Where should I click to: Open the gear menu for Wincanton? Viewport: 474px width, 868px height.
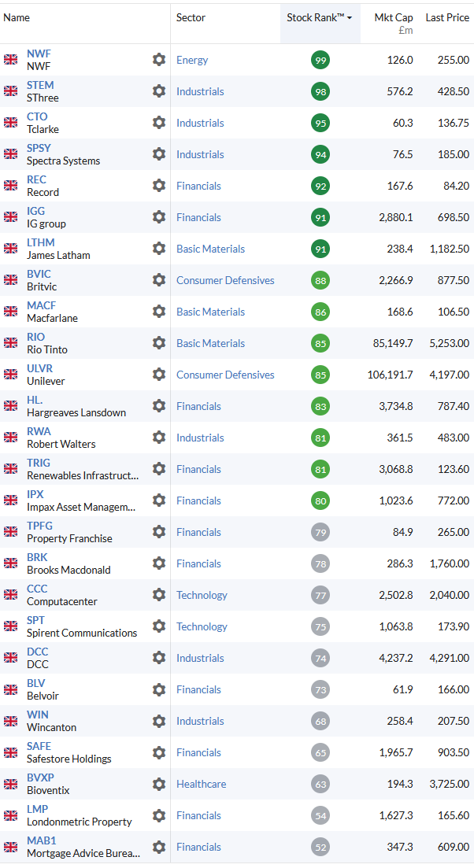click(x=159, y=721)
